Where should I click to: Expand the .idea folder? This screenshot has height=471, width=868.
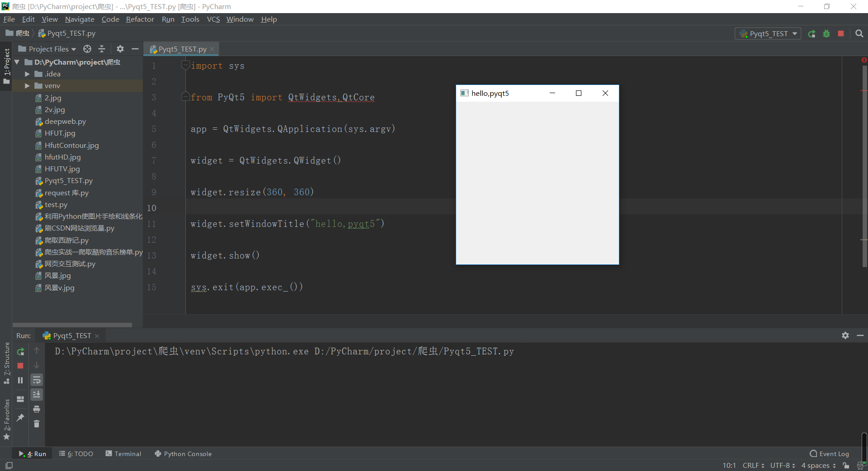[27, 74]
